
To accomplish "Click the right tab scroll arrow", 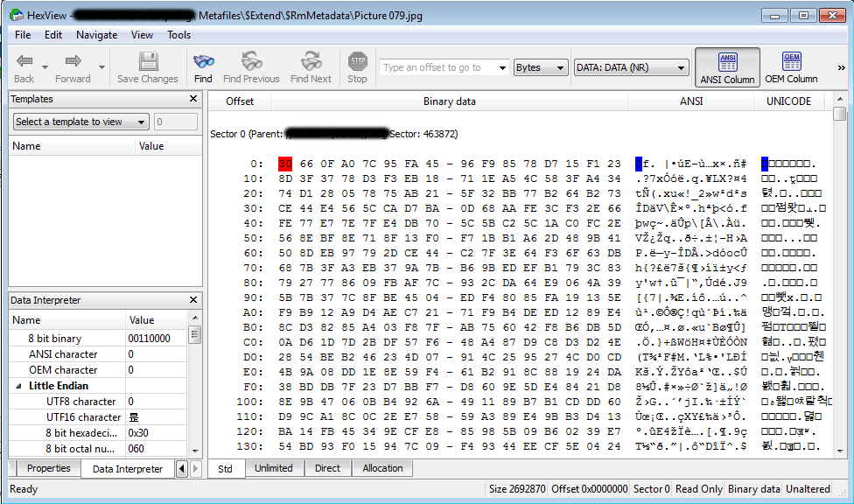I will (x=195, y=469).
